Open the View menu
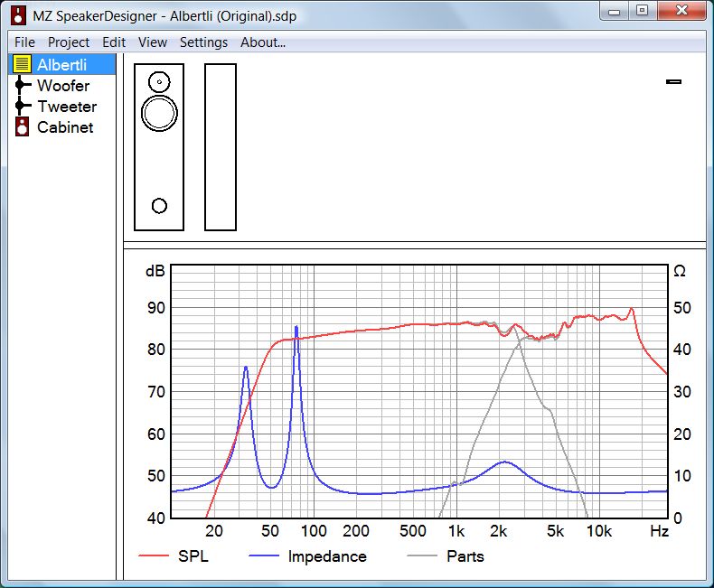The height and width of the screenshot is (588, 714). click(153, 42)
